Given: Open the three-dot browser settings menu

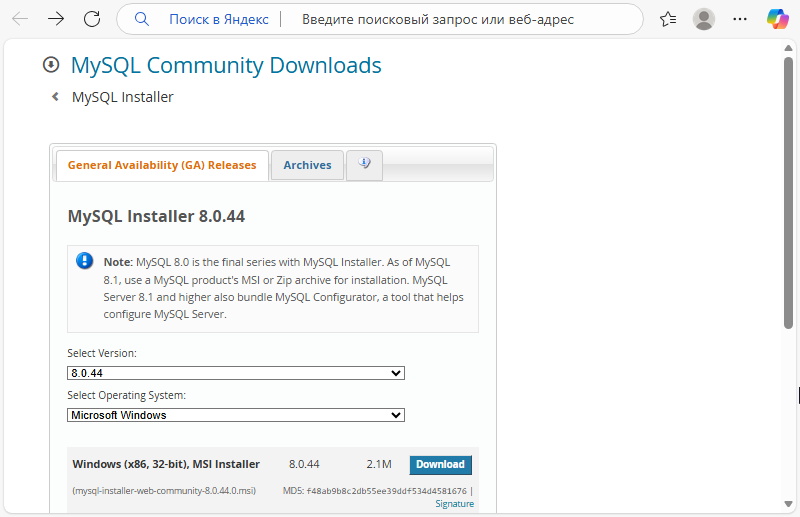Looking at the screenshot, I should pyautogui.click(x=740, y=19).
